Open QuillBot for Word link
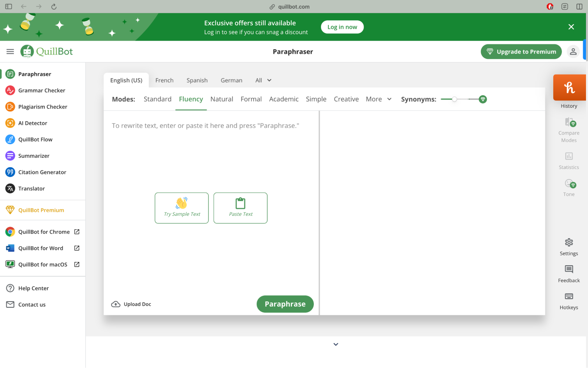This screenshot has height=368, width=588. [x=43, y=248]
